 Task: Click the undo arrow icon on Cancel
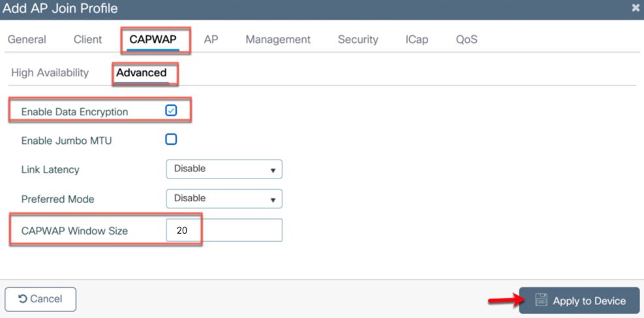pyautogui.click(x=23, y=299)
